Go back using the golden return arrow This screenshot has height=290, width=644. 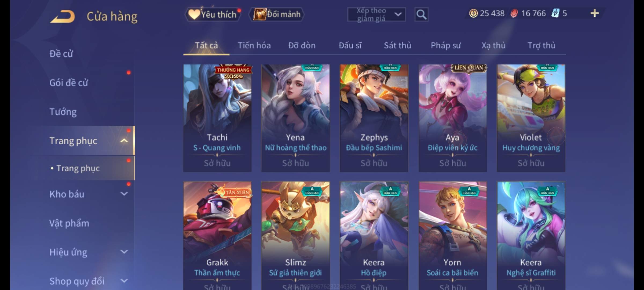[63, 16]
